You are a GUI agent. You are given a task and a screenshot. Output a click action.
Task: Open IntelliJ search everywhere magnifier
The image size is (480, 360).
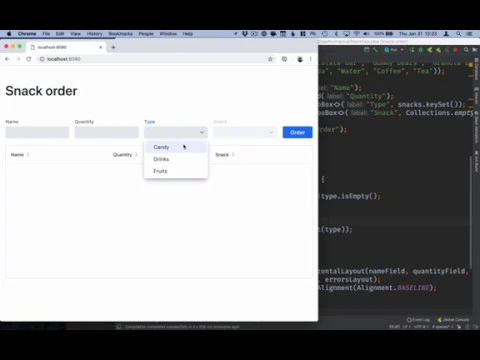click(466, 50)
